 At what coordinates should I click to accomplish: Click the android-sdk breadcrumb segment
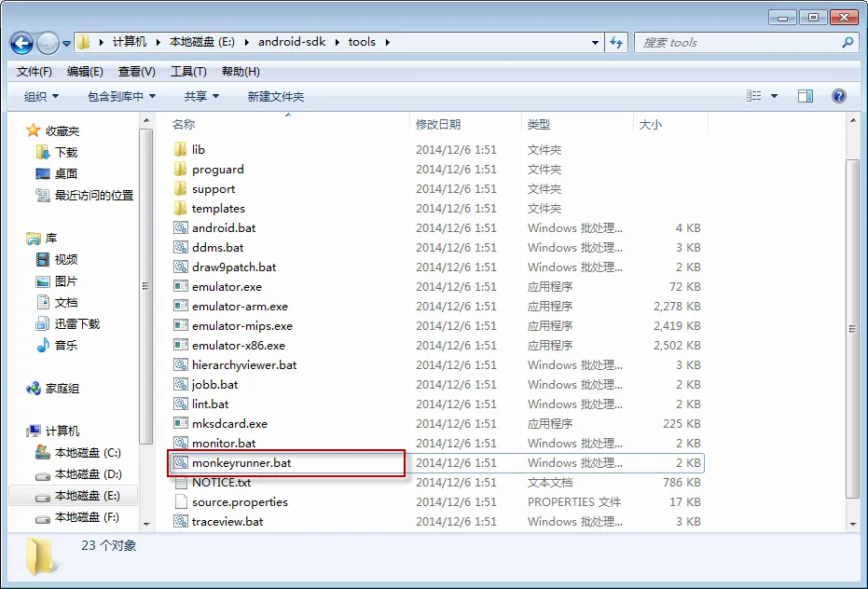pyautogui.click(x=292, y=42)
